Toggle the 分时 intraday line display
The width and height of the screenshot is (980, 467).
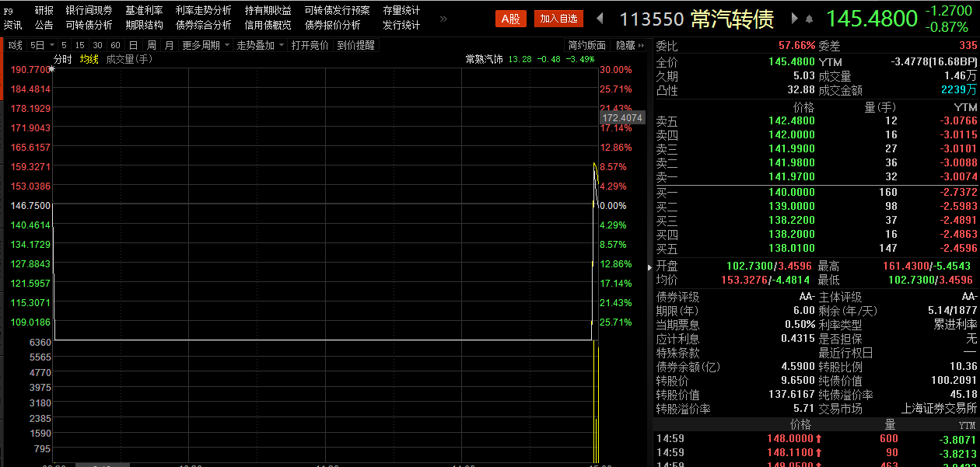(63, 59)
